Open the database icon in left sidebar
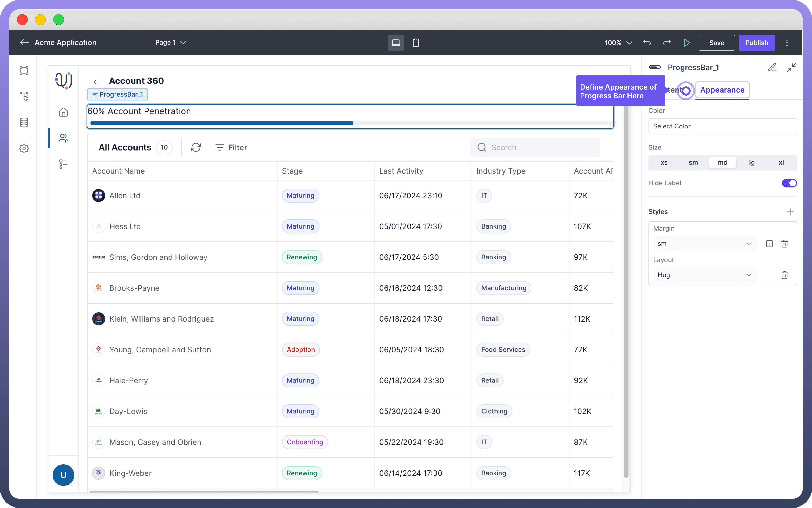Viewport: 812px width, 508px height. point(24,123)
